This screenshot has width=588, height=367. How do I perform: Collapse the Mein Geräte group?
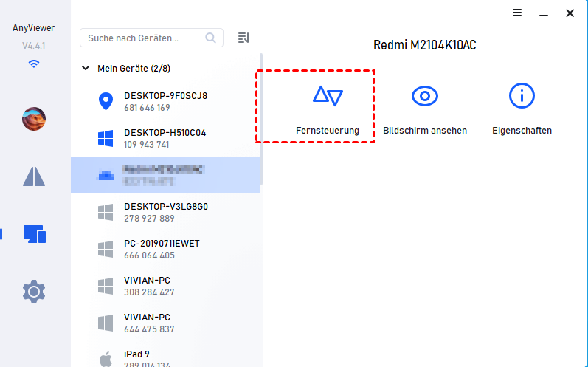(86, 68)
